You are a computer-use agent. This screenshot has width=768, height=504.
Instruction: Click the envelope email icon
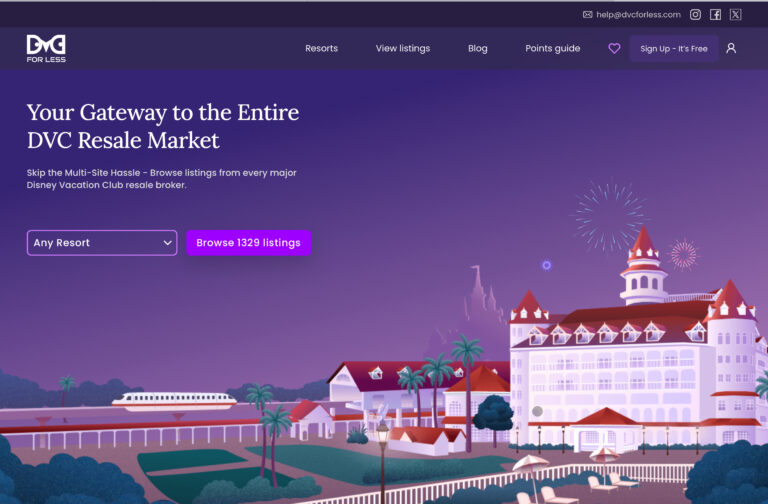(587, 15)
